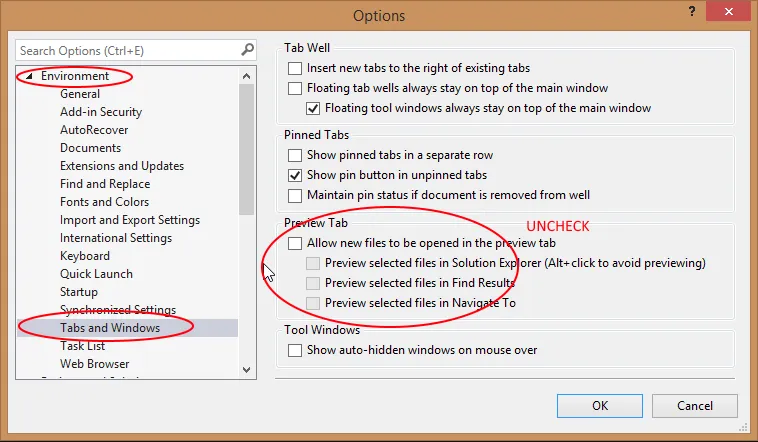Check 'Insert new tabs to the right'
The height and width of the screenshot is (442, 758).
(295, 68)
